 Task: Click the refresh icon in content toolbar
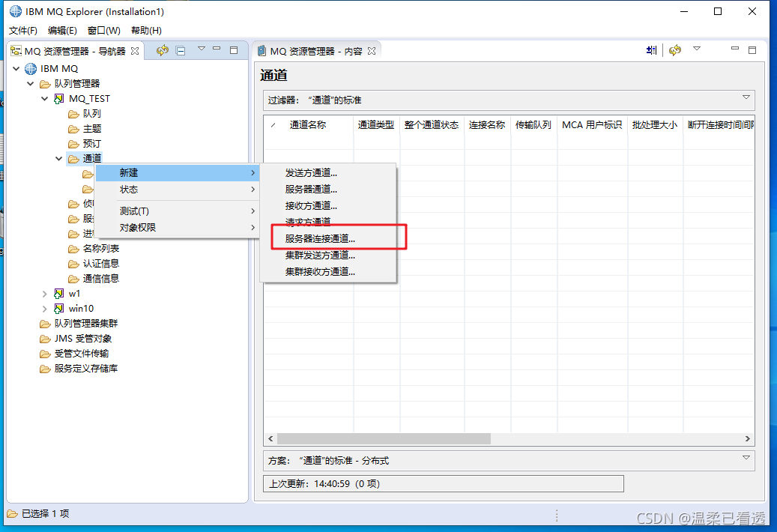click(x=675, y=50)
